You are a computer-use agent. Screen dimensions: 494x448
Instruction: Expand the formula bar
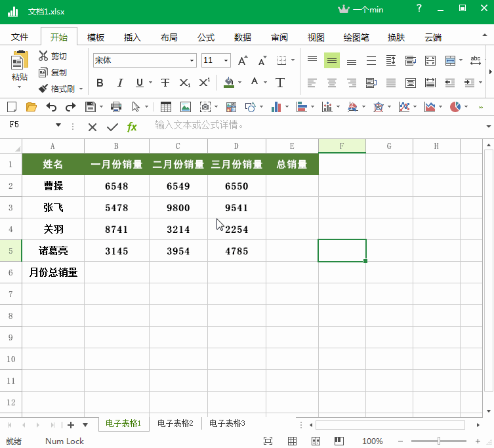[x=488, y=127]
